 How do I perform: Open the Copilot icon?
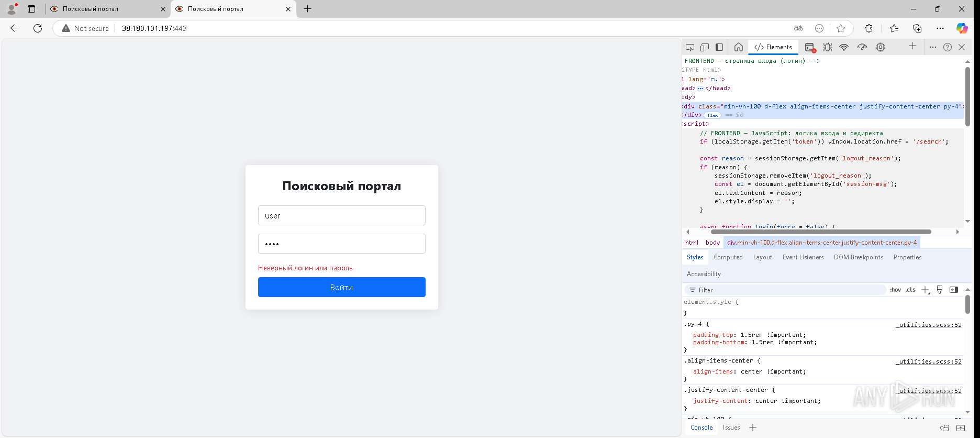coord(962,28)
